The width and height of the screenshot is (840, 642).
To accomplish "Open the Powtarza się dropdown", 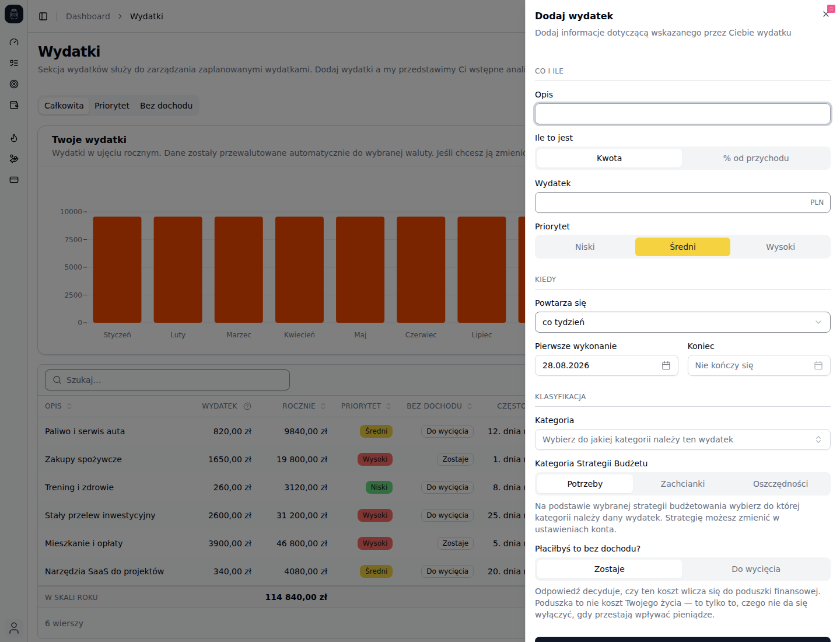I will pos(682,322).
